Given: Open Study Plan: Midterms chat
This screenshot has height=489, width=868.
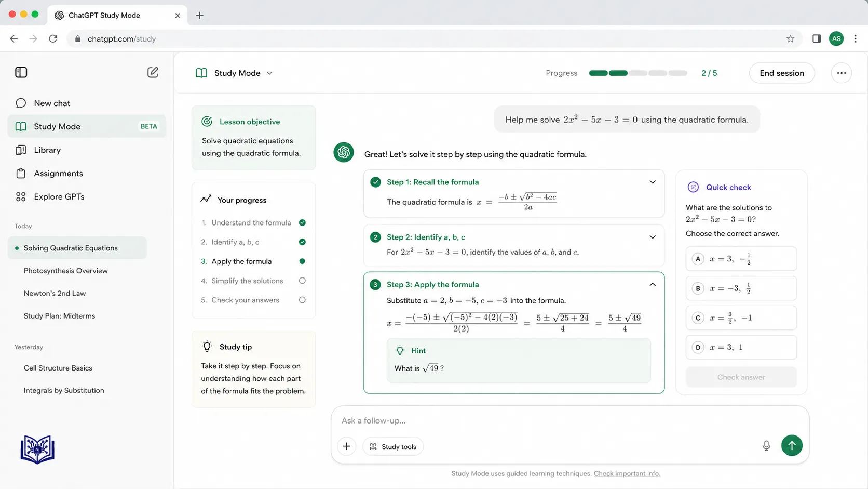Looking at the screenshot, I should (x=59, y=316).
